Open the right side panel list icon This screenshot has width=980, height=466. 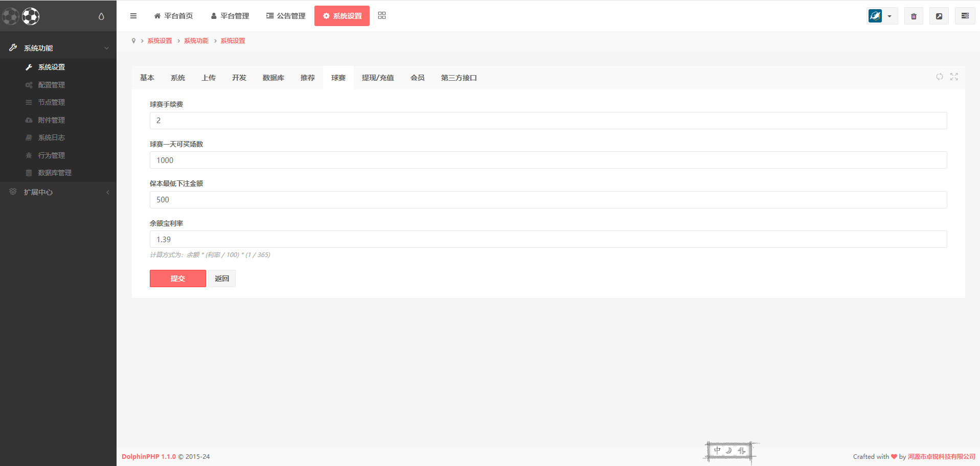[965, 16]
